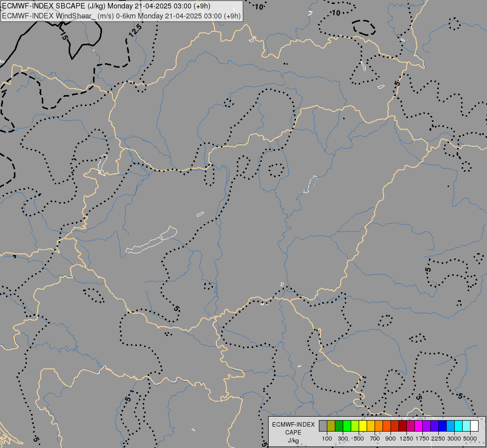Viewport: 487px width, 448px height.
Task: Click the legend value '1750'
Action: pyautogui.click(x=422, y=439)
